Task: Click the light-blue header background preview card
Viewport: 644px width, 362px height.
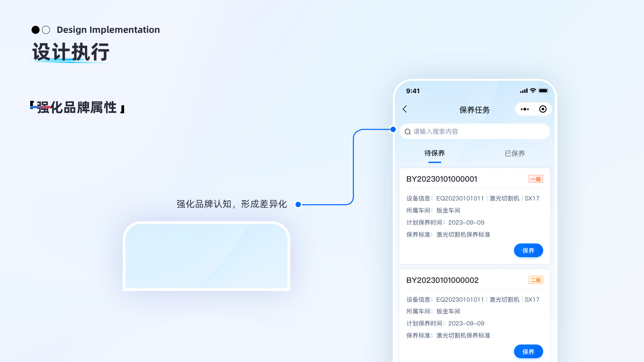Action: (206, 256)
